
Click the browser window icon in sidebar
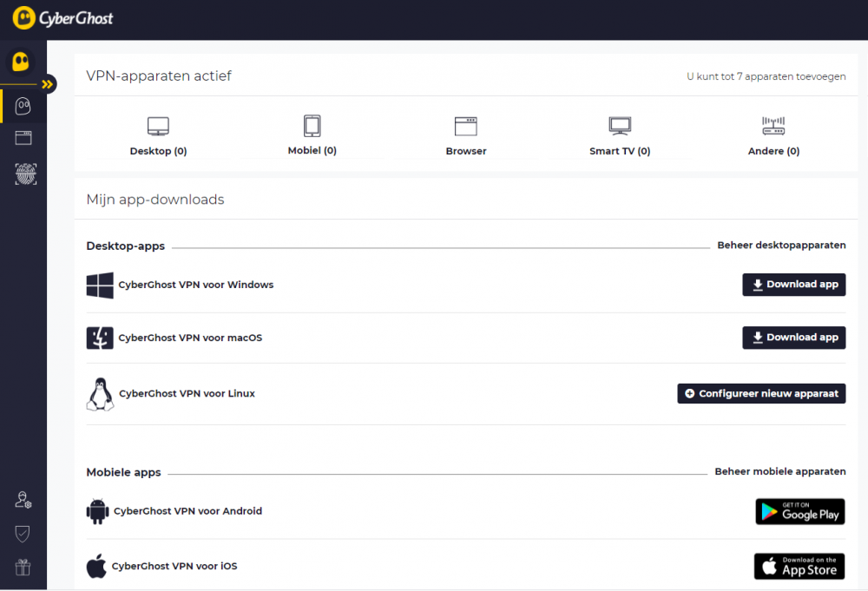(x=23, y=138)
